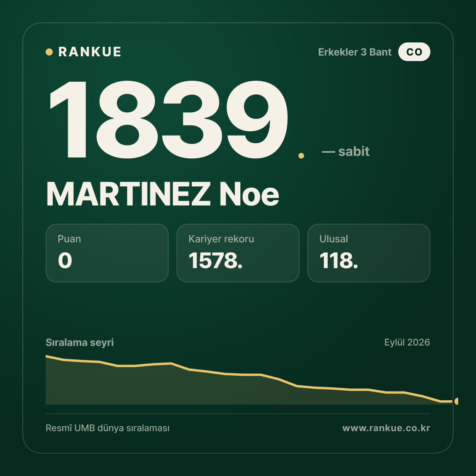Click the large 1839 rank number
476x476 pixels.
point(169,119)
